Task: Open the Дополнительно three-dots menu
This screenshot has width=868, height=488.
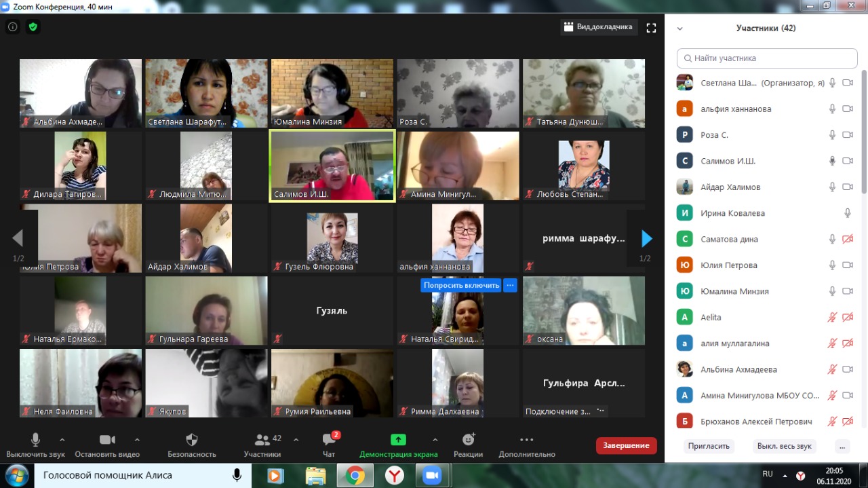Action: (x=526, y=440)
